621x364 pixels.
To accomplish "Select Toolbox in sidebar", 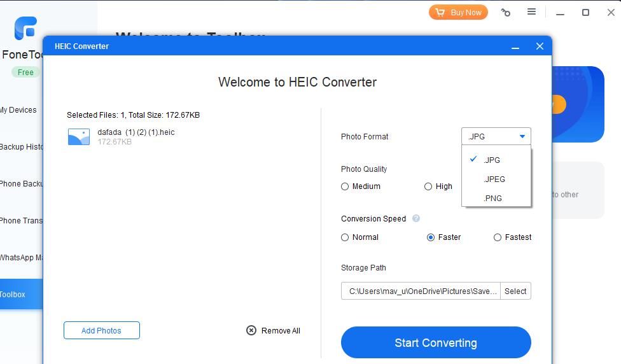I will 22,294.
